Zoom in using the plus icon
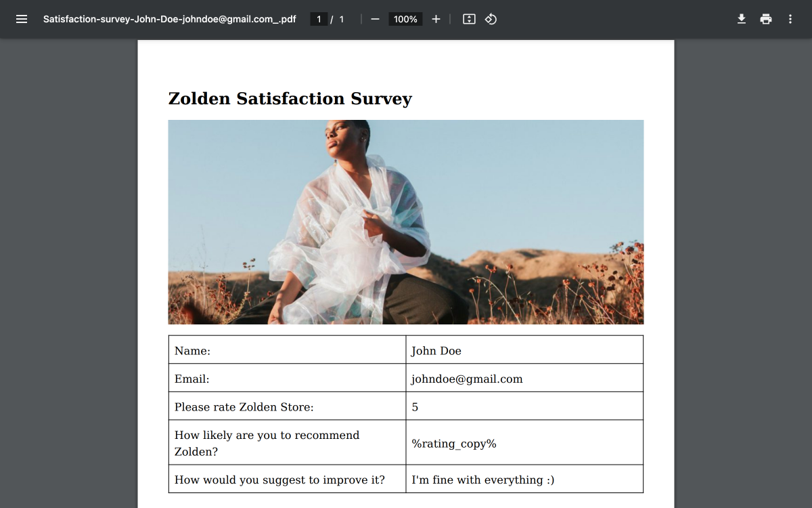This screenshot has width=812, height=508. pos(436,19)
